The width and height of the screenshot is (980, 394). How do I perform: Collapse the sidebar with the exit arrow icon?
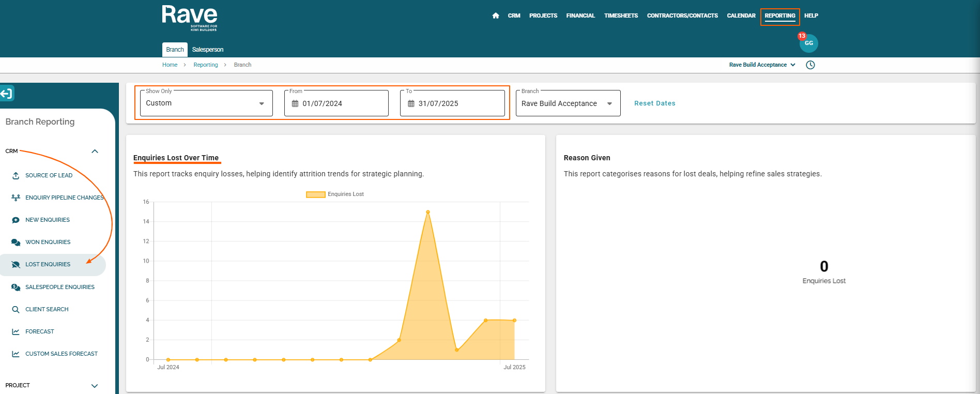click(x=6, y=94)
